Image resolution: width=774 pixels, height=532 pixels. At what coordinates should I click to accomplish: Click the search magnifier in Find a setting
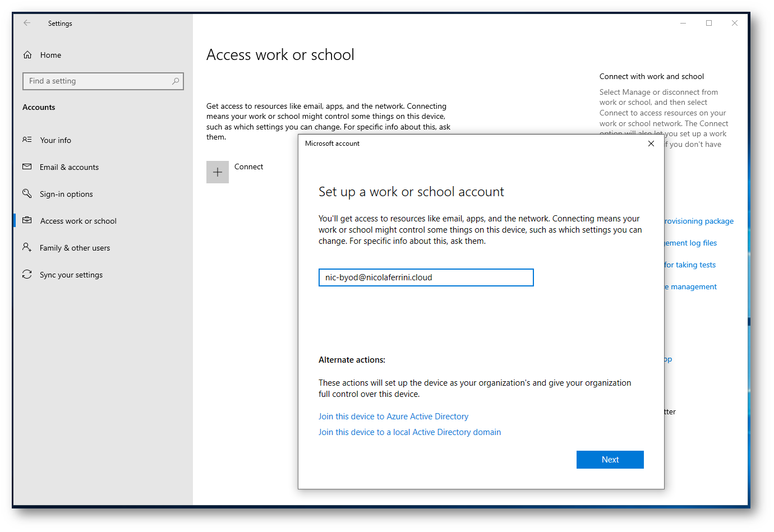pyautogui.click(x=176, y=81)
